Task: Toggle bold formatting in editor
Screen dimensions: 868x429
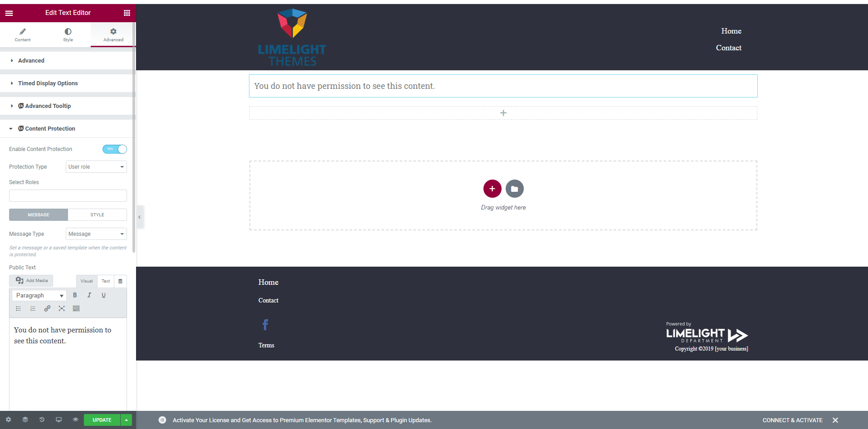Action: point(75,295)
